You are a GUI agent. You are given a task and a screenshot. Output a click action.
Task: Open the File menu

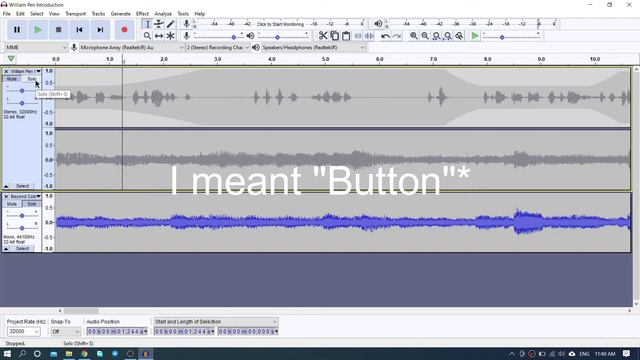tap(7, 13)
